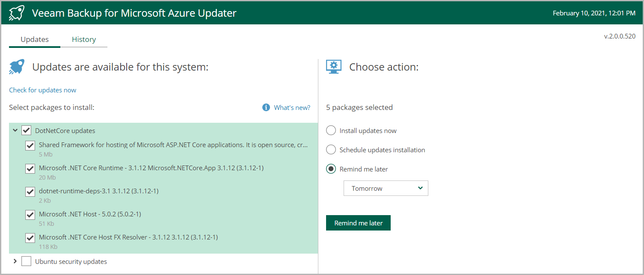644x275 pixels.
Task: Click Microsoft .NET Core Host FX Resolver name
Action: pyautogui.click(x=128, y=237)
